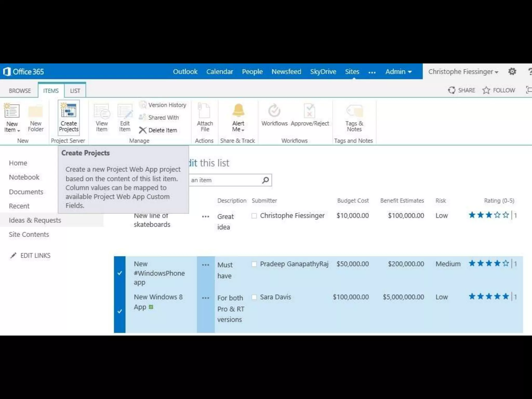Toggle the New Windows 8 App row checkmark
The height and width of the screenshot is (399, 532).
(x=120, y=311)
